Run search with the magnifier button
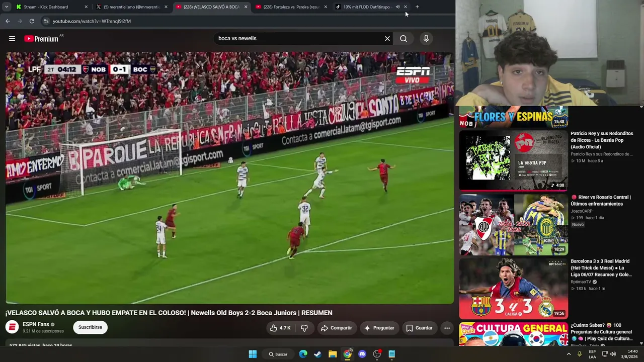 pos(404,39)
